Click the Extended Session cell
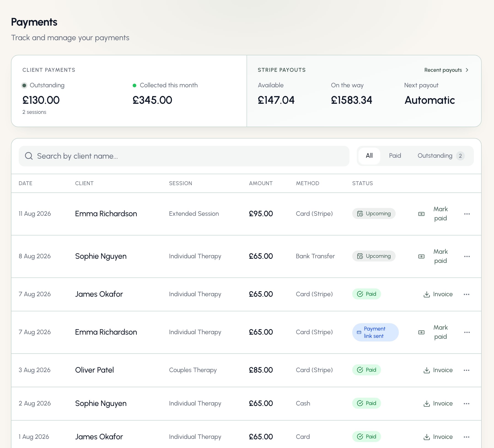This screenshot has width=494, height=448. point(193,213)
